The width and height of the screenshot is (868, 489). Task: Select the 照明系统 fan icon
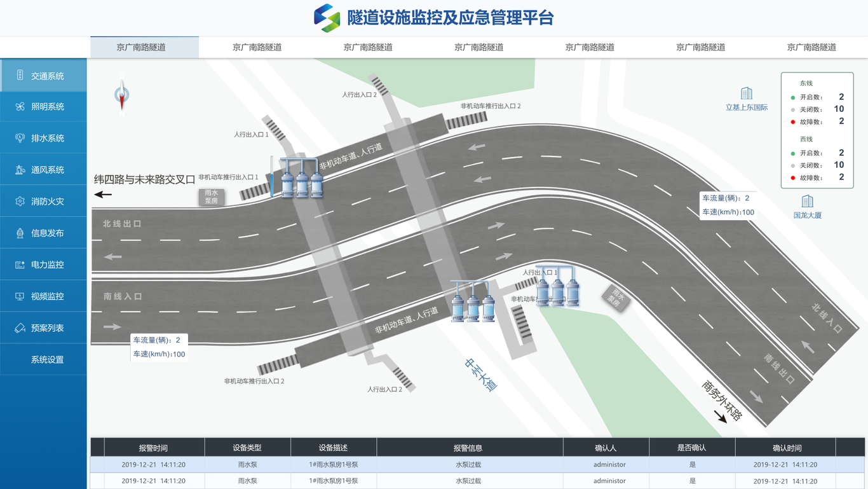click(x=20, y=107)
